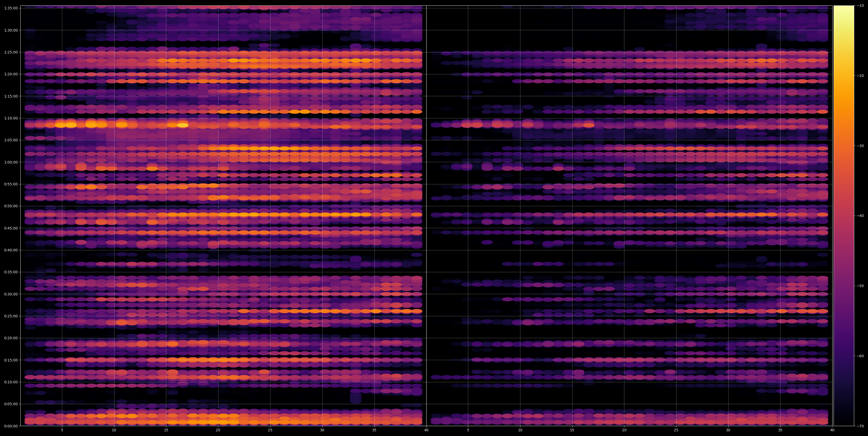Click the −40 colorbar tick label
Screen dimensions: 868x436
tap(860, 216)
